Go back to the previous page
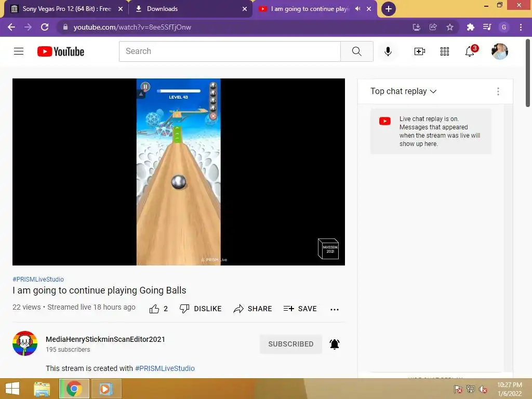 tap(11, 27)
